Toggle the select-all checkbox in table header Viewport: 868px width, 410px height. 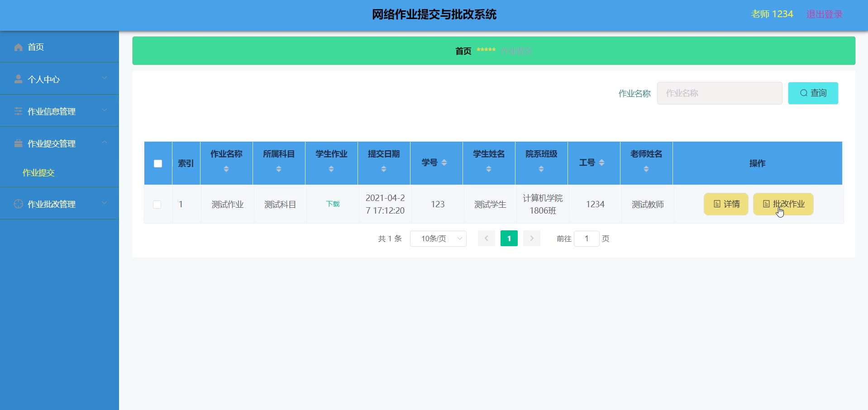coord(158,163)
